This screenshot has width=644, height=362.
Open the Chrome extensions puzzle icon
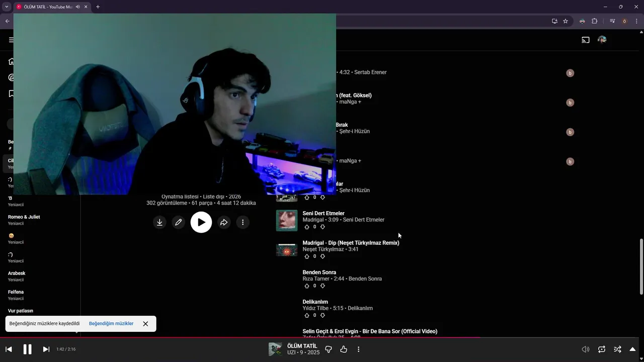coord(594,21)
